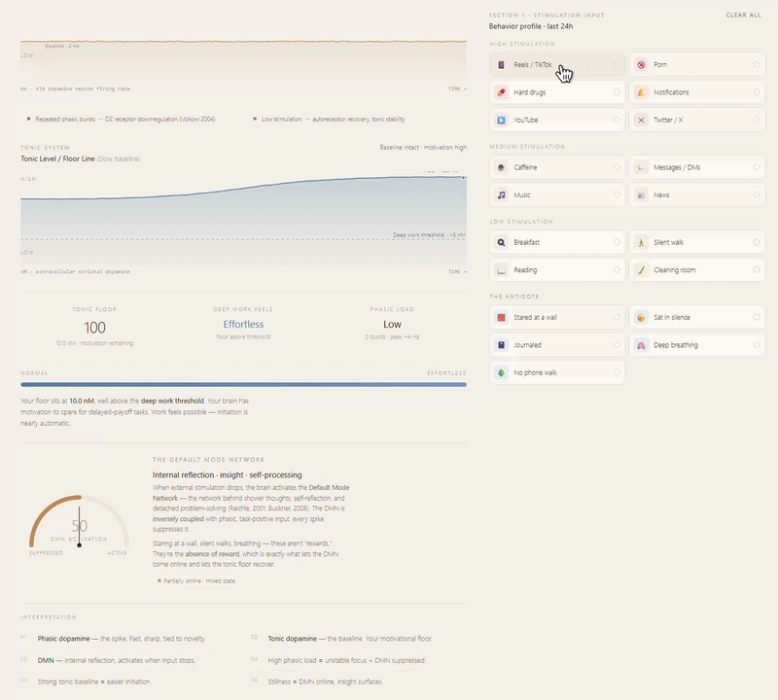
Task: Click the Notifications bell icon
Action: (x=642, y=92)
